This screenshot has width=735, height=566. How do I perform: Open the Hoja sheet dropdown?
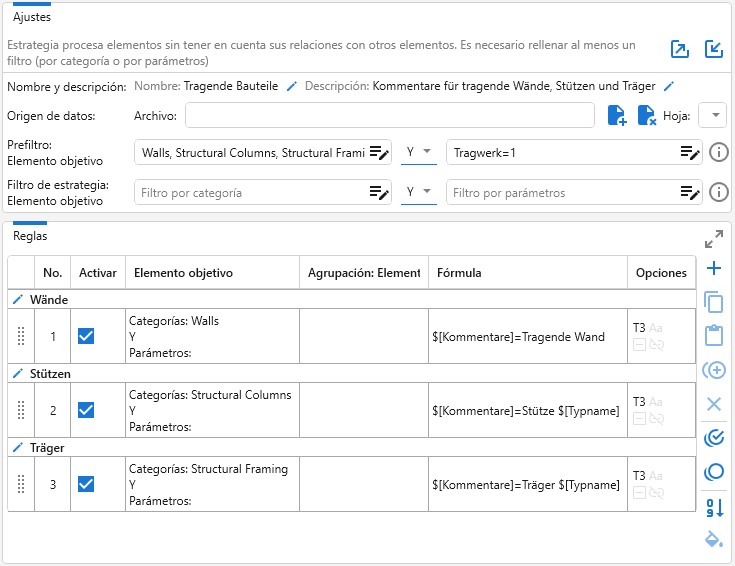click(712, 115)
